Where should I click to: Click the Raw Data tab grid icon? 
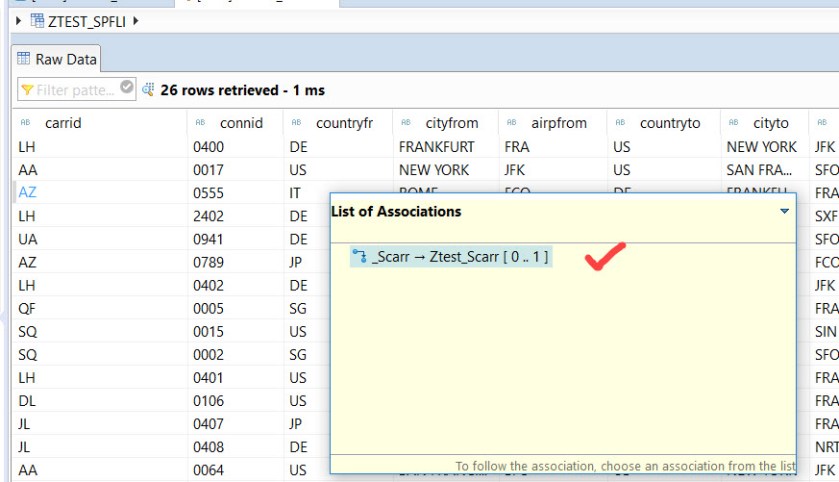(x=24, y=58)
